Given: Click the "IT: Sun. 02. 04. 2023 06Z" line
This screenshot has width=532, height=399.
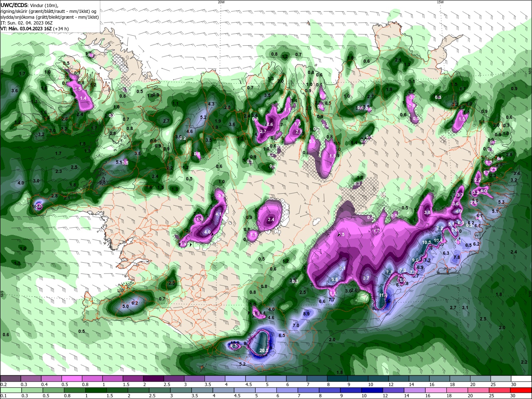Looking at the screenshot, I should [x=27, y=23].
